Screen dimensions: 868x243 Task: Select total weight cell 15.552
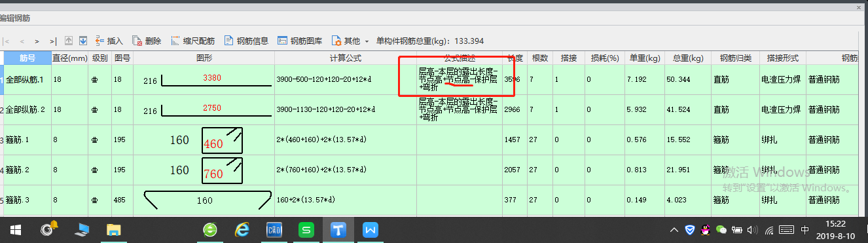[x=688, y=140]
